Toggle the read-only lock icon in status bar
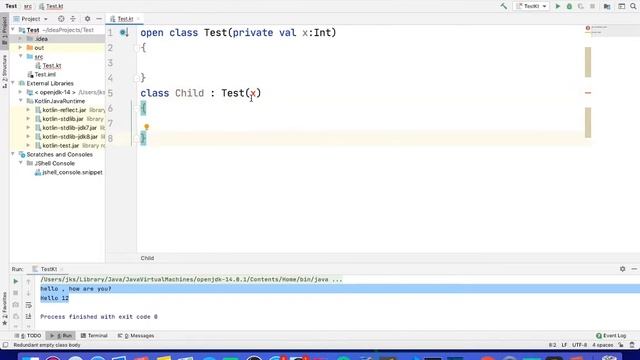Viewport: 640px width, 360px height. coord(621,345)
